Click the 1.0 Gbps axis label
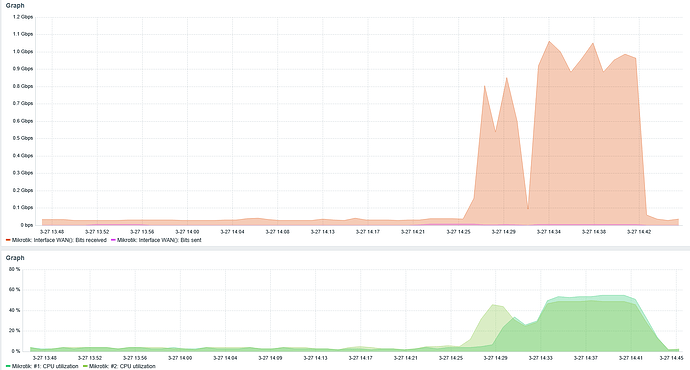This screenshot has width=690, height=370. click(x=23, y=51)
